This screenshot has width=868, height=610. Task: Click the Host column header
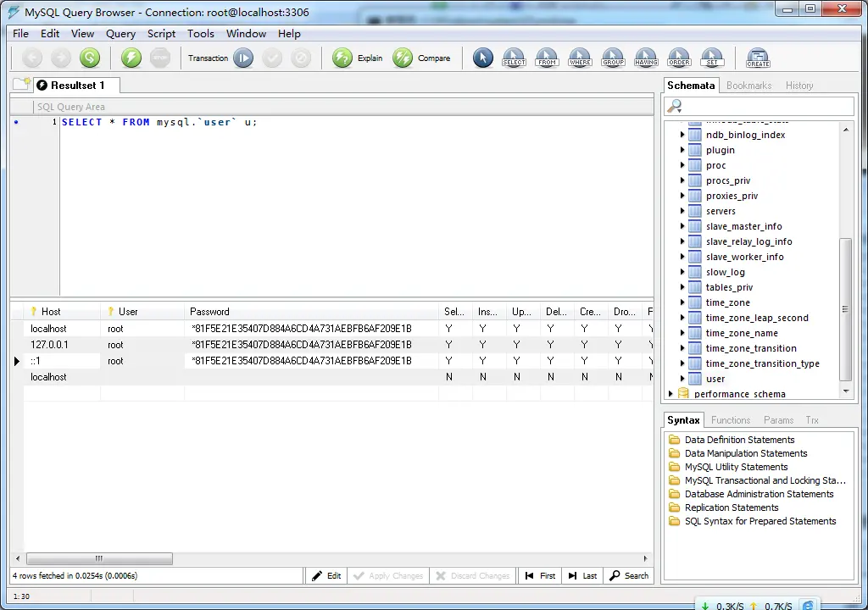[x=62, y=312]
